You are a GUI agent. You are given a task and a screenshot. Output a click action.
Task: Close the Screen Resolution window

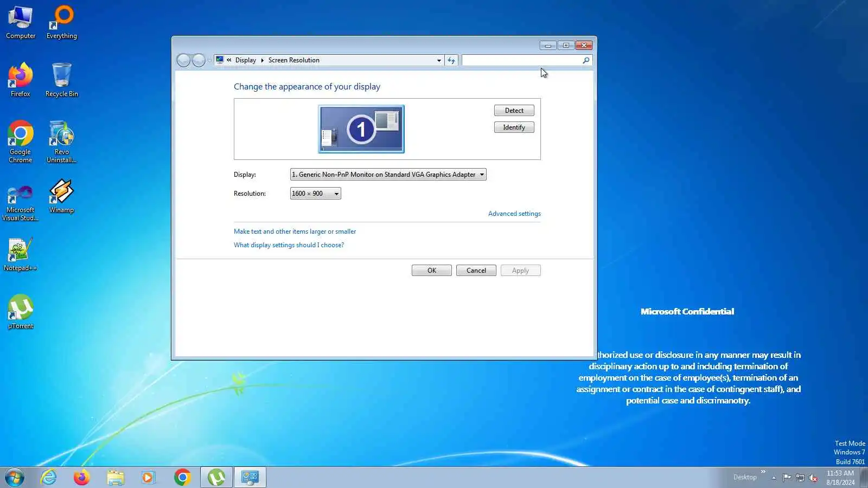pyautogui.click(x=584, y=46)
